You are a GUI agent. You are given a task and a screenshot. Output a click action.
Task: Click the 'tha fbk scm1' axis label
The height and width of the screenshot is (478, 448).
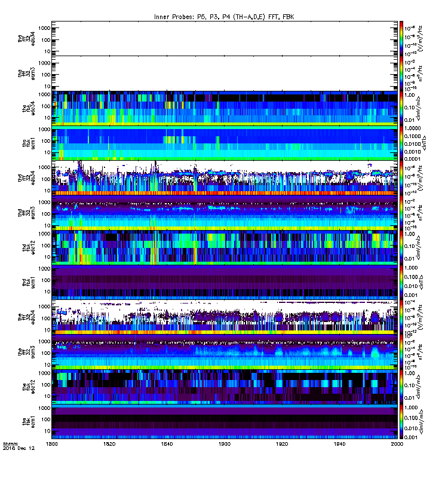[x=29, y=143]
